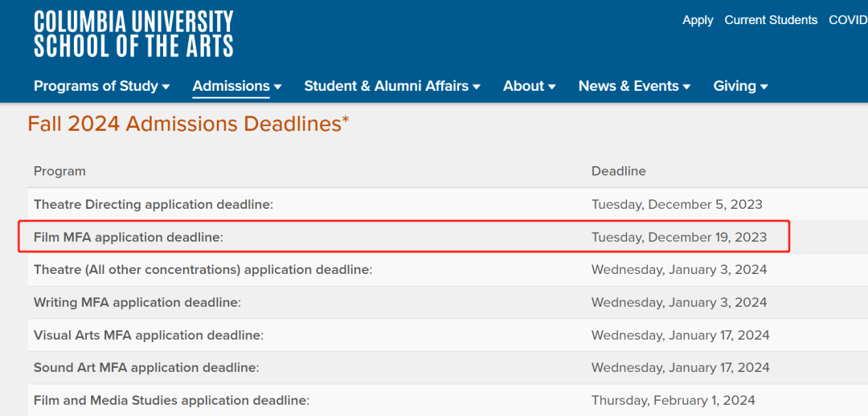
Task: Open the Giving menu caret
Action: tap(764, 87)
